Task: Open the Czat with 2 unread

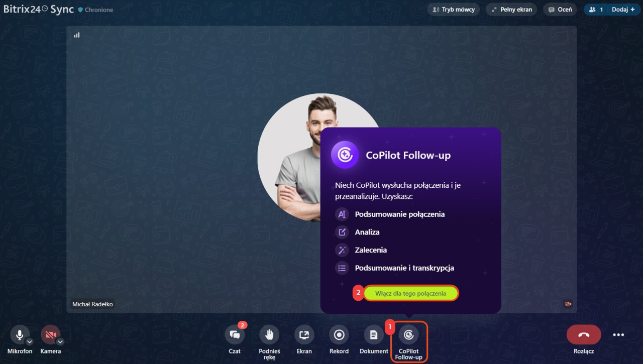Action: [235, 335]
